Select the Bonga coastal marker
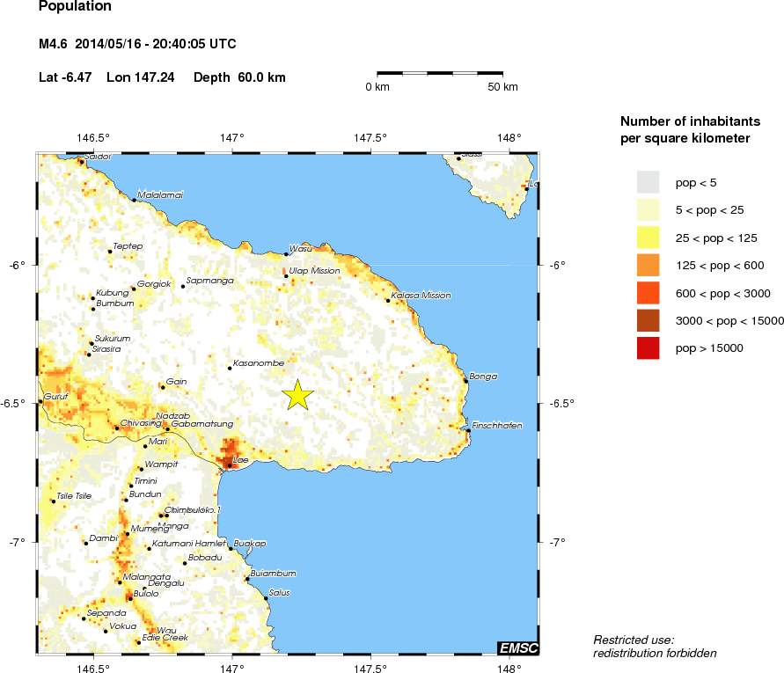 [x=465, y=381]
